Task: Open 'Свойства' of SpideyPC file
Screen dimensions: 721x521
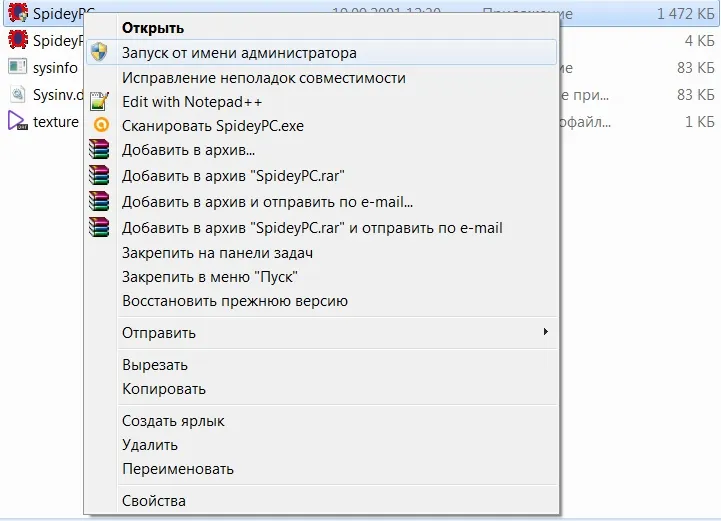Action: click(x=154, y=501)
